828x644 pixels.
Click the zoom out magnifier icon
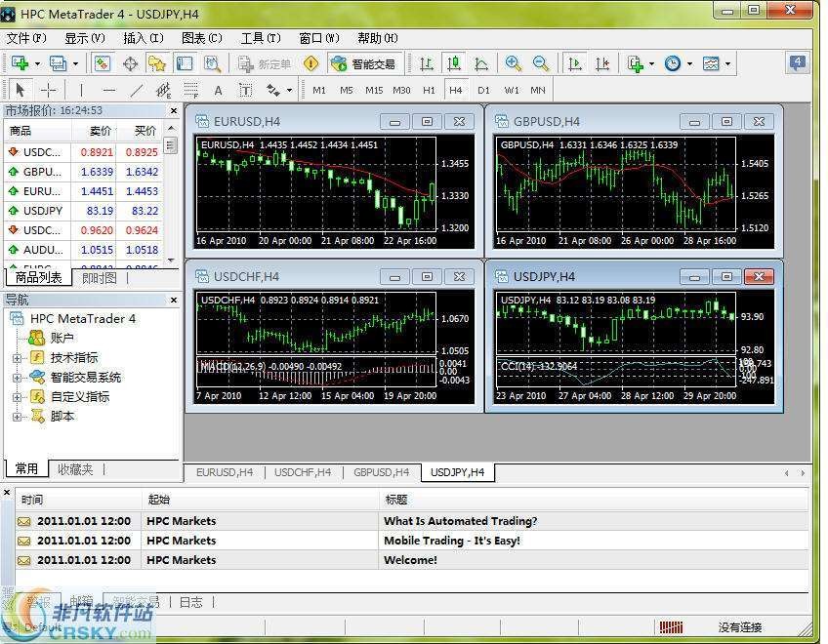click(x=540, y=63)
